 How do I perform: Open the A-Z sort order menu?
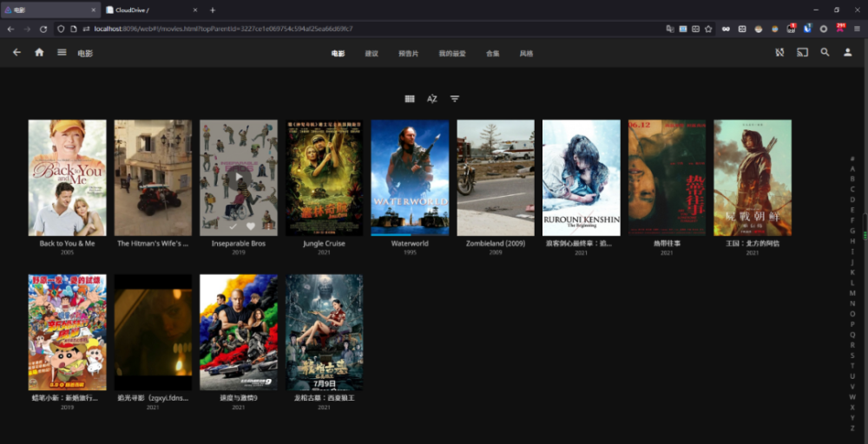click(431, 99)
